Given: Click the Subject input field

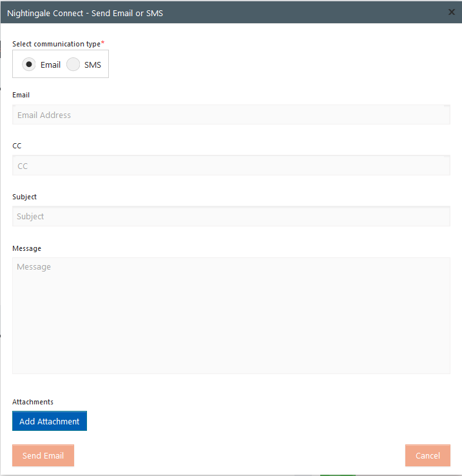Looking at the screenshot, I should point(231,216).
